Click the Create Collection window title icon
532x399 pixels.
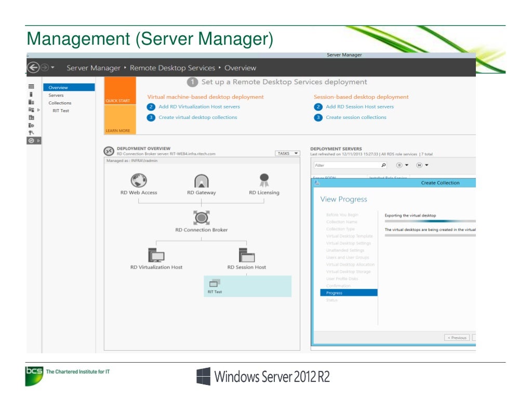317,183
